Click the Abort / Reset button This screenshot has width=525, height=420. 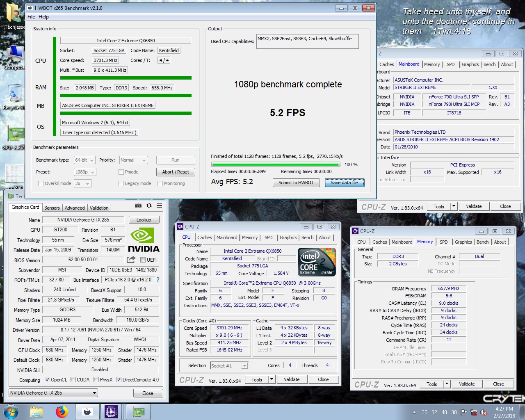(176, 172)
